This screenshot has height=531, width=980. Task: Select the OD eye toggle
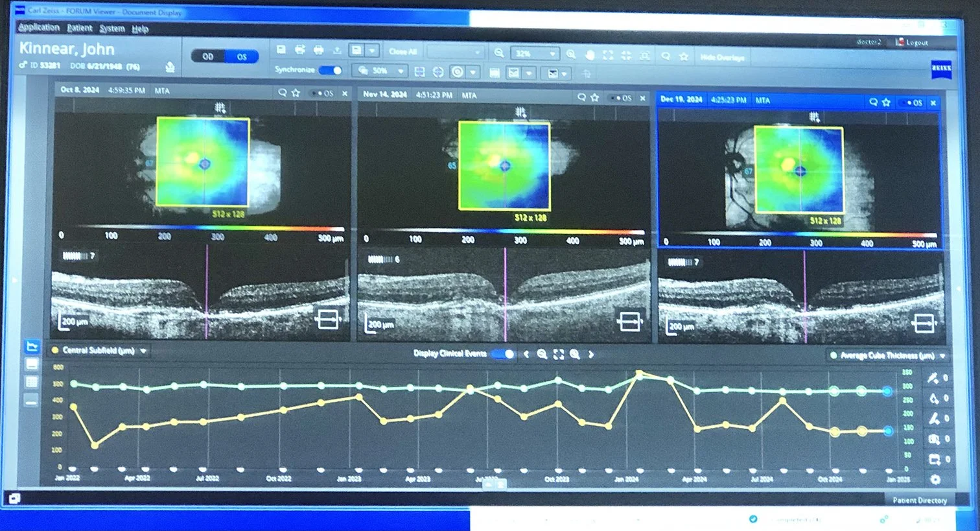click(x=208, y=56)
